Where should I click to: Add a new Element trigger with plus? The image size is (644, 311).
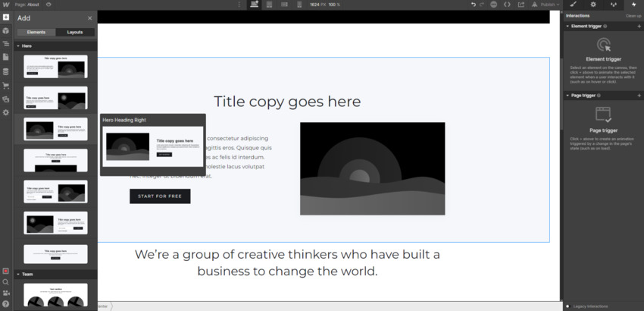639,26
